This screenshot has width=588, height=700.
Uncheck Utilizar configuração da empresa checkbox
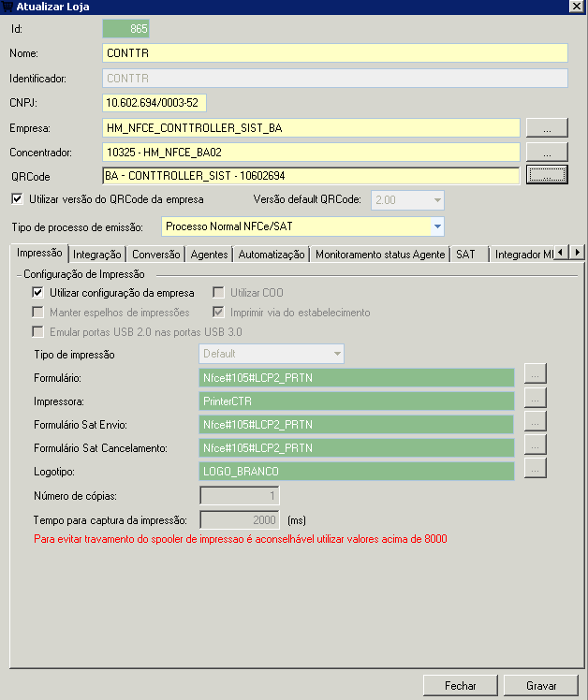tap(37, 294)
